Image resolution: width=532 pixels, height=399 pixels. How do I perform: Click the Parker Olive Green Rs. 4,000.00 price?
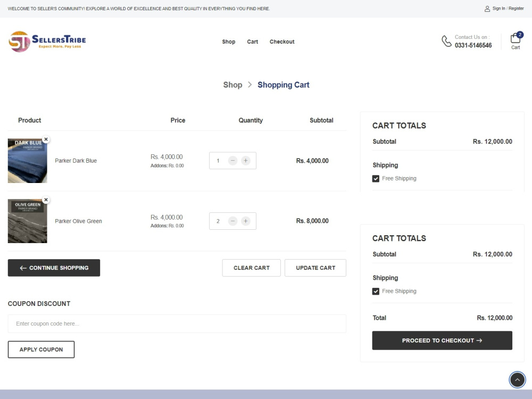[x=167, y=217]
